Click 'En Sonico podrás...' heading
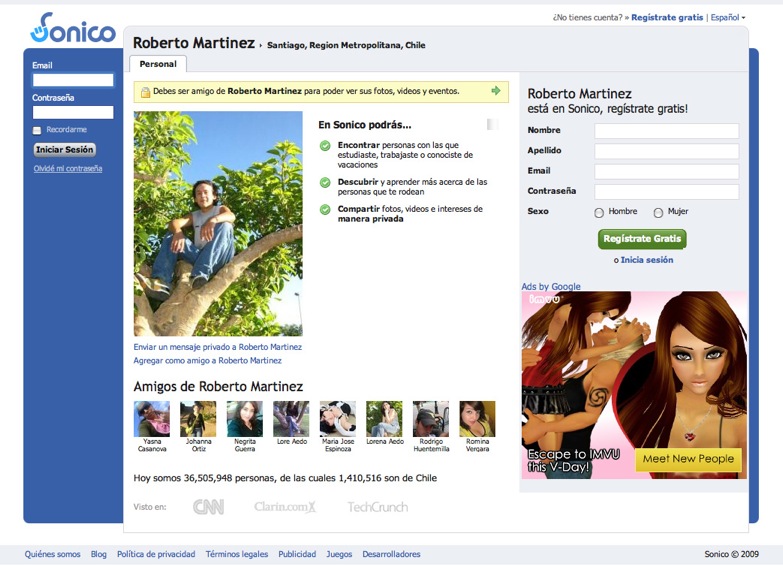Screen dimensions: 783x582 tap(365, 125)
